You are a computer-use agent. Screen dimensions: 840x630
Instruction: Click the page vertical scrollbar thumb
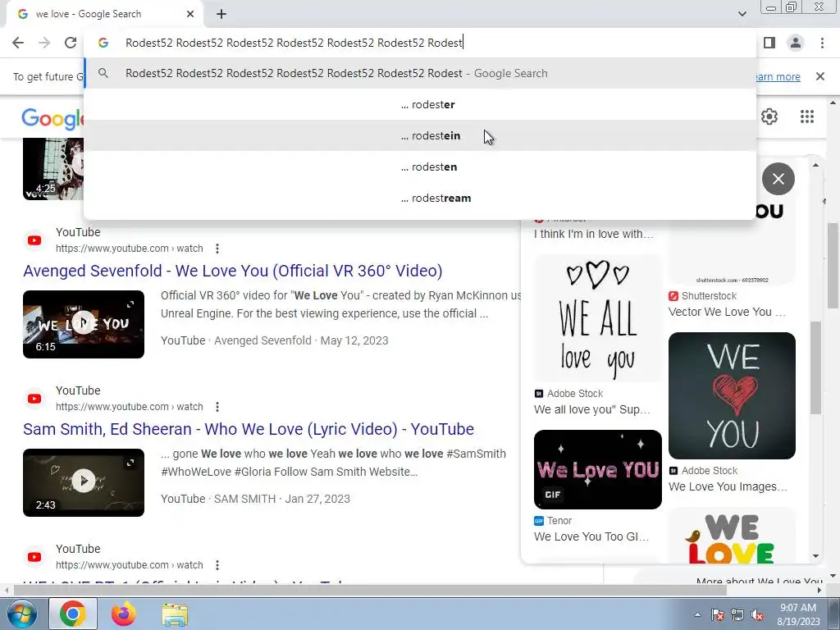833,265
